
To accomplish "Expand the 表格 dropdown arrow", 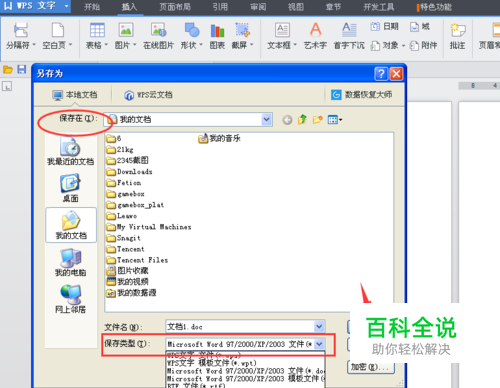I will click(x=106, y=45).
